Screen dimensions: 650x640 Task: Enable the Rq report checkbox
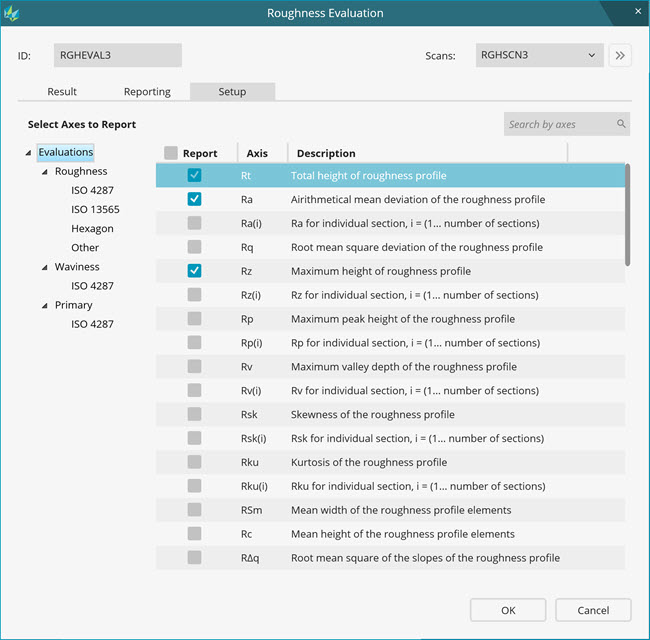tap(195, 247)
